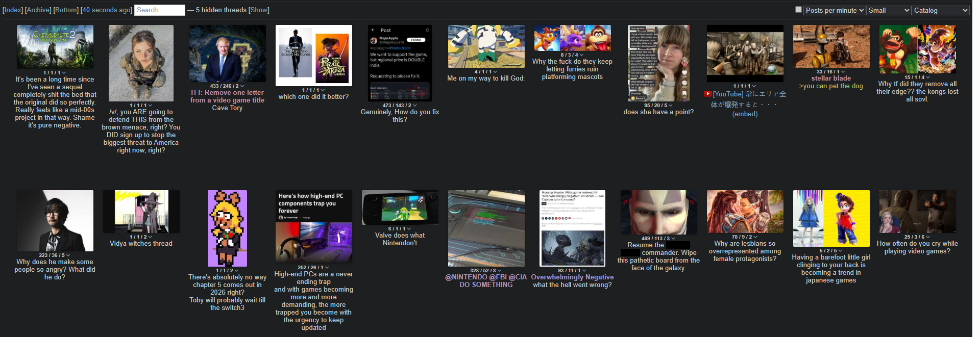980x337 pixels.
Task: Open the 'Genuinely, How do you fix this?' post thumbnail
Action: (400, 63)
